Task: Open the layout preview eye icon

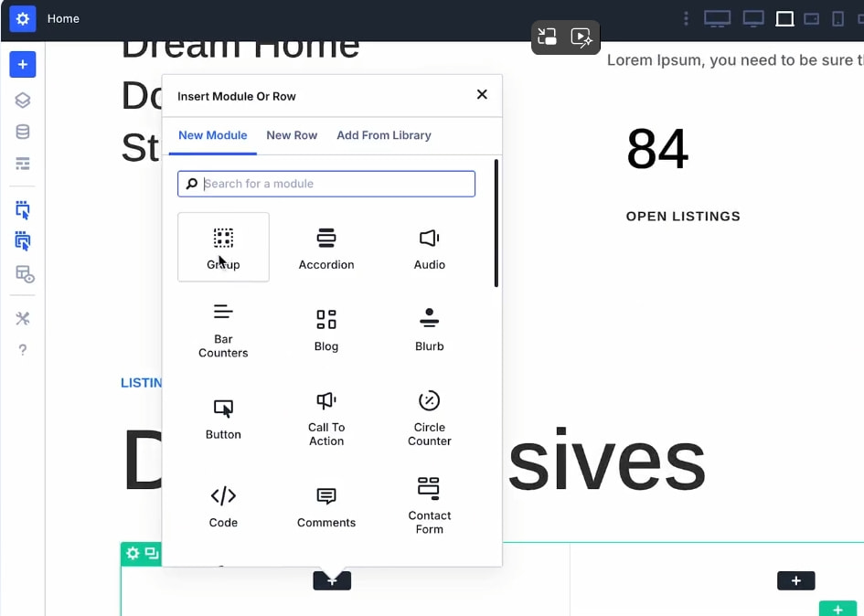Action: (25, 274)
